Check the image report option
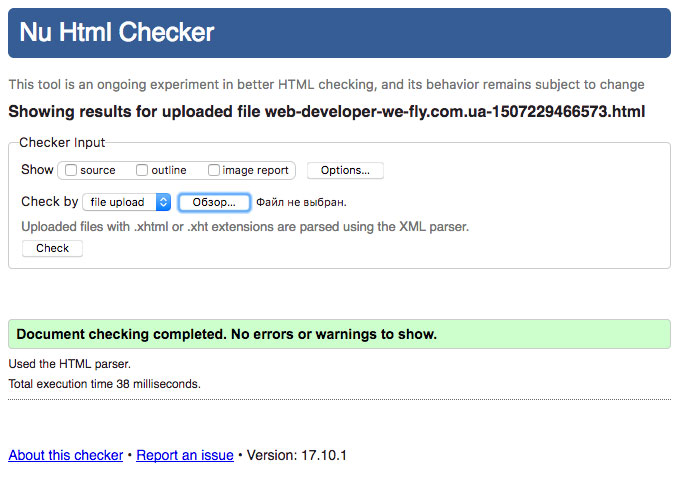 214,170
